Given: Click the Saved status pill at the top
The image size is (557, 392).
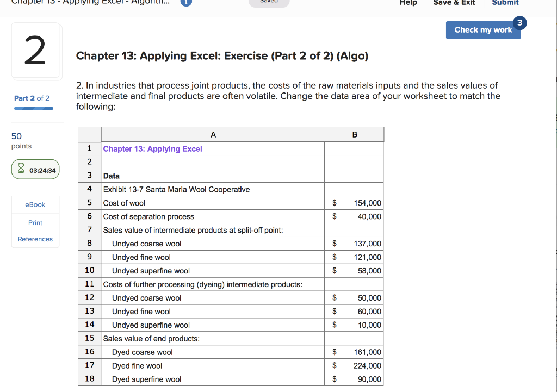Looking at the screenshot, I should [x=269, y=2].
